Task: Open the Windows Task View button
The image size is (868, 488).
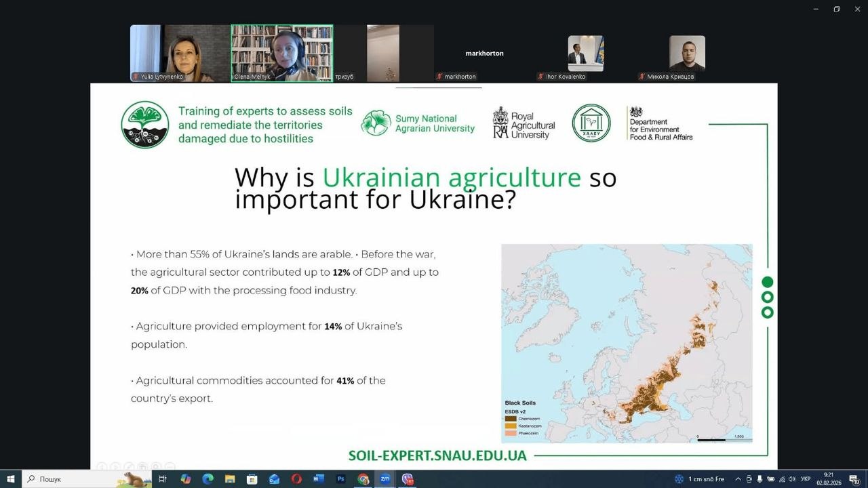Action: pyautogui.click(x=163, y=479)
